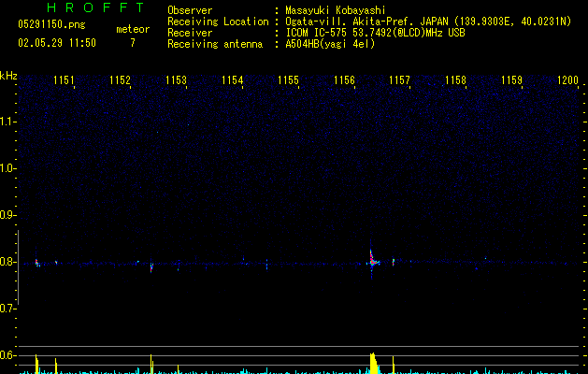Click the kHz axis unit label
Image resolution: width=588 pixels, height=374 pixels.
[8, 76]
